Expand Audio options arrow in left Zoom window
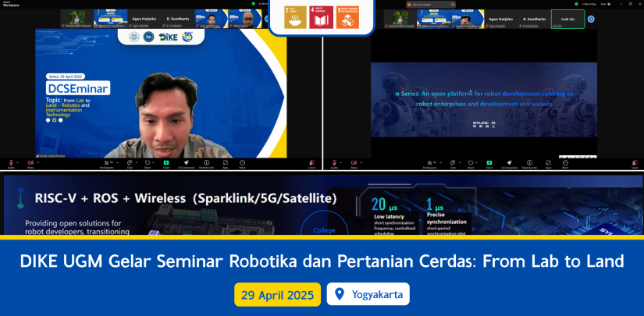This screenshot has height=316, width=644. (x=18, y=162)
